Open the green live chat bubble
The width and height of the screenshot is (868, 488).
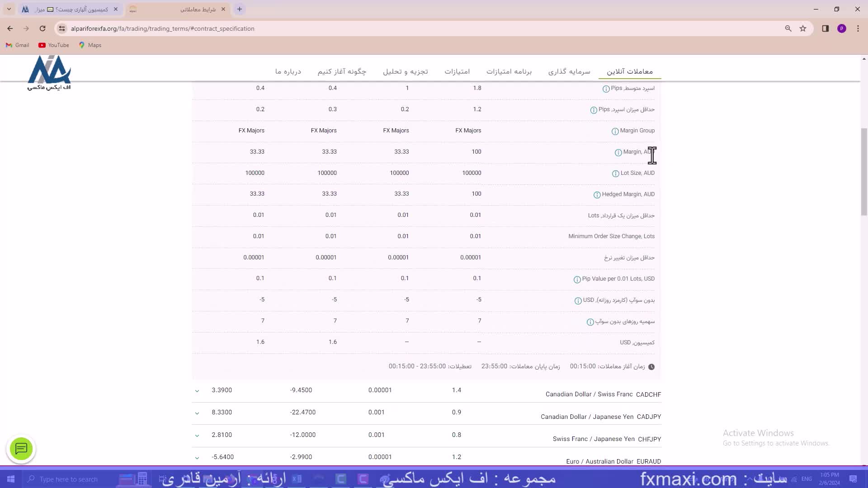click(21, 449)
